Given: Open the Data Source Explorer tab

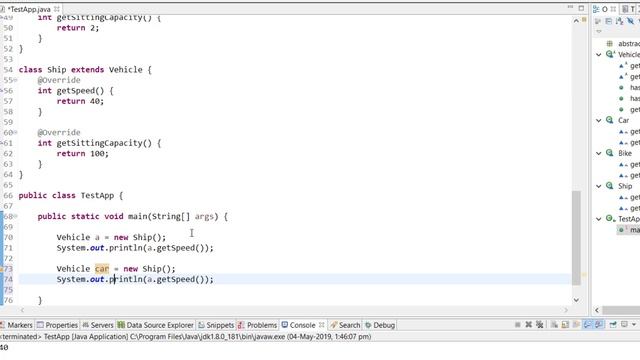Looking at the screenshot, I should pyautogui.click(x=156, y=325).
